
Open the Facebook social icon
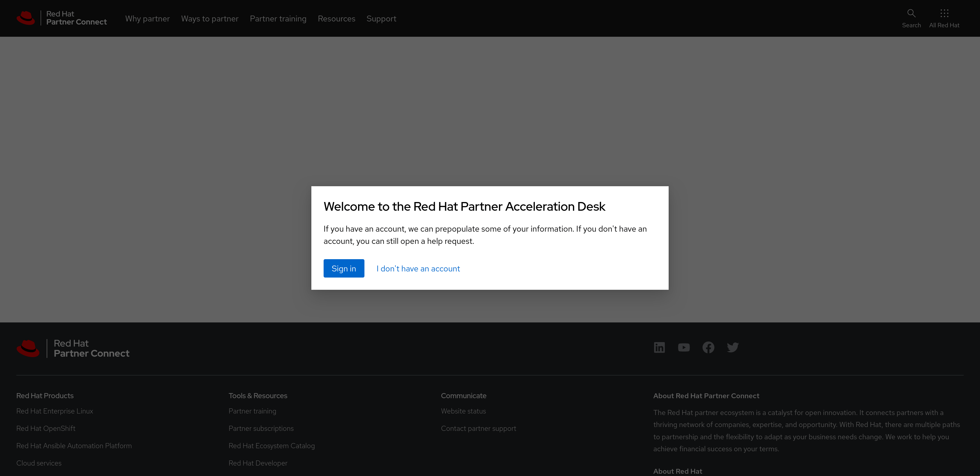[708, 347]
